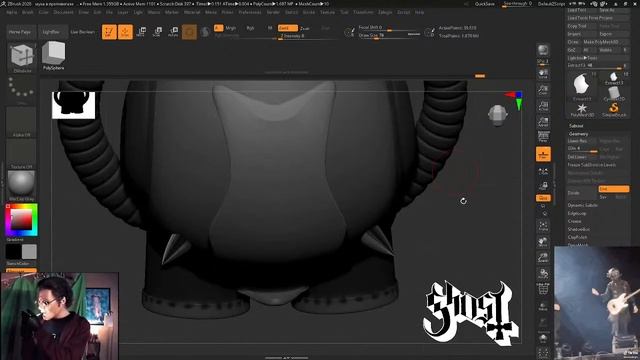The image size is (640, 360).
Task: Open Document menu
Action: tap(64, 12)
